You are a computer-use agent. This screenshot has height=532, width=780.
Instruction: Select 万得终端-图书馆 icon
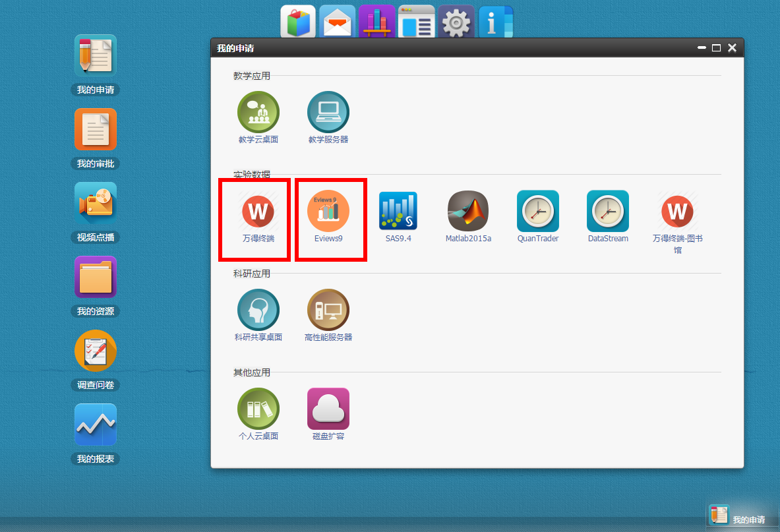677,212
